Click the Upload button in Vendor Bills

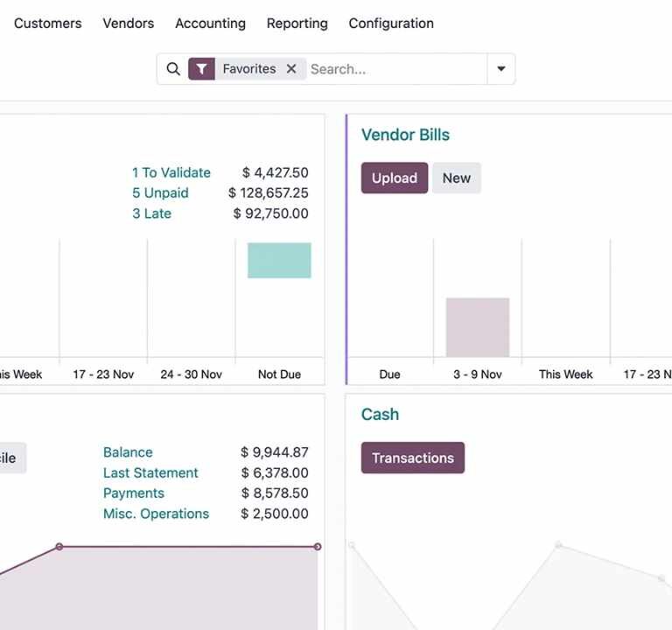(394, 178)
